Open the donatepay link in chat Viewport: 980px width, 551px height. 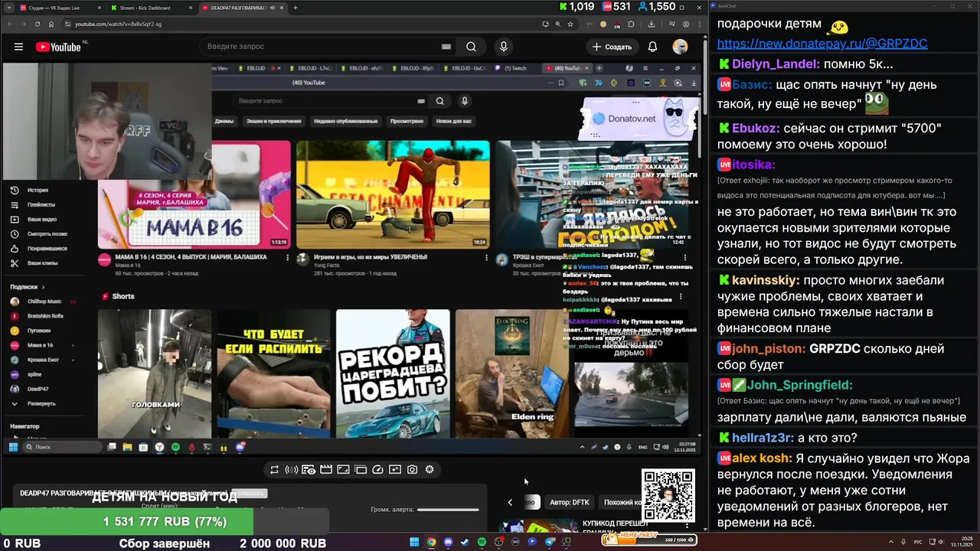pyautogui.click(x=822, y=44)
